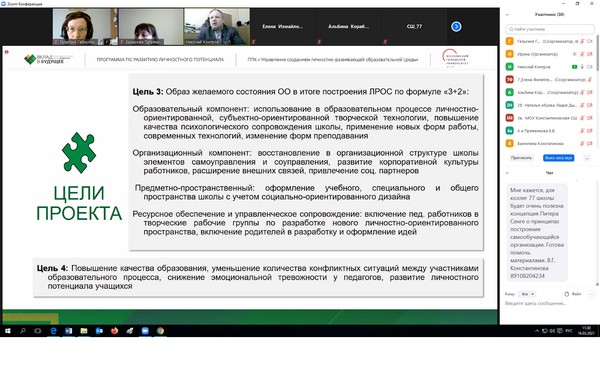Toggle the muted mic for Валентина Константинова
The image size is (600, 387).
(582, 144)
